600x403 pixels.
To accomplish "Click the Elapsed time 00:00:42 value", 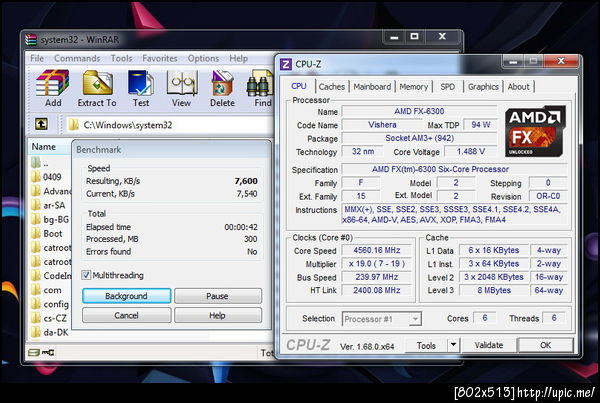I will 241,227.
